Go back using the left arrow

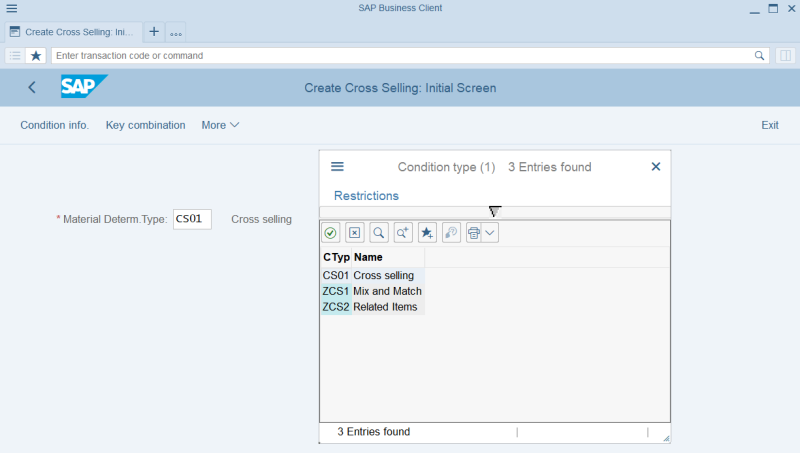32,87
